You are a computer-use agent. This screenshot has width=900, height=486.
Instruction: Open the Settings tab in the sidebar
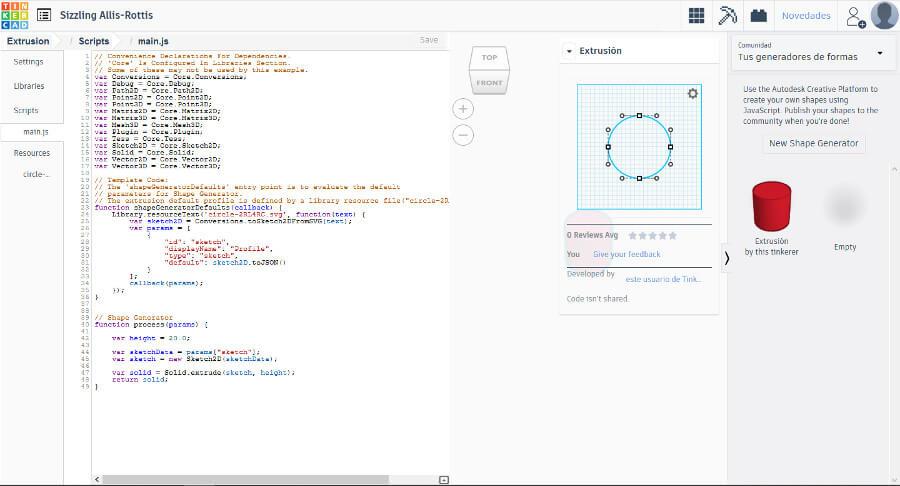(28, 62)
